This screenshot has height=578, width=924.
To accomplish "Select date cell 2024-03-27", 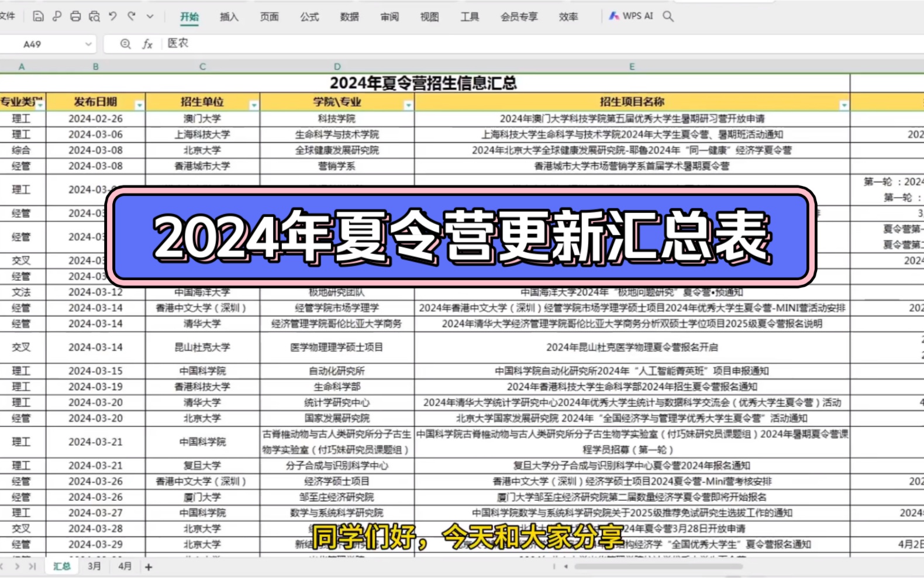I will 95,513.
